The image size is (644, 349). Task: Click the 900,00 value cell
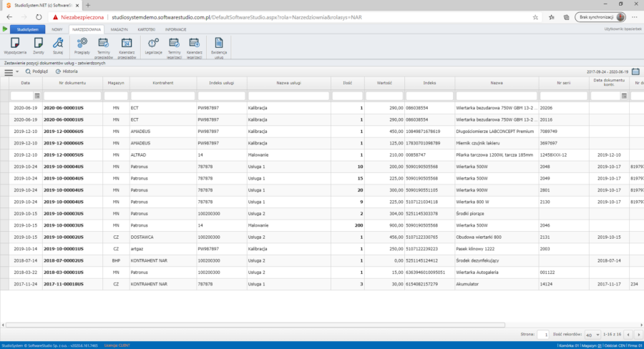(384, 225)
